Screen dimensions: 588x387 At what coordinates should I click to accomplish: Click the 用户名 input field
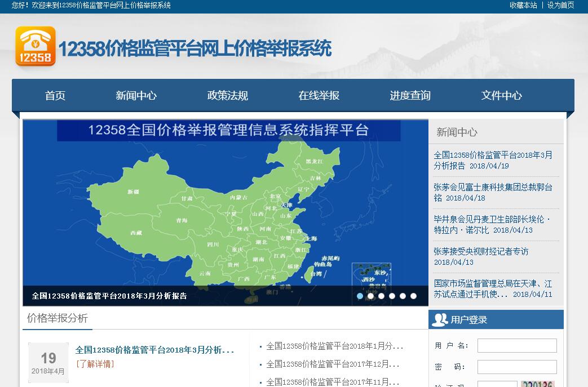(x=517, y=345)
